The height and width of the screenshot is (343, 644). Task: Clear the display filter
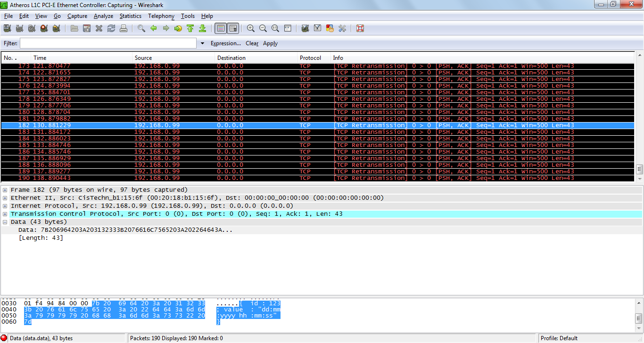[x=252, y=43]
